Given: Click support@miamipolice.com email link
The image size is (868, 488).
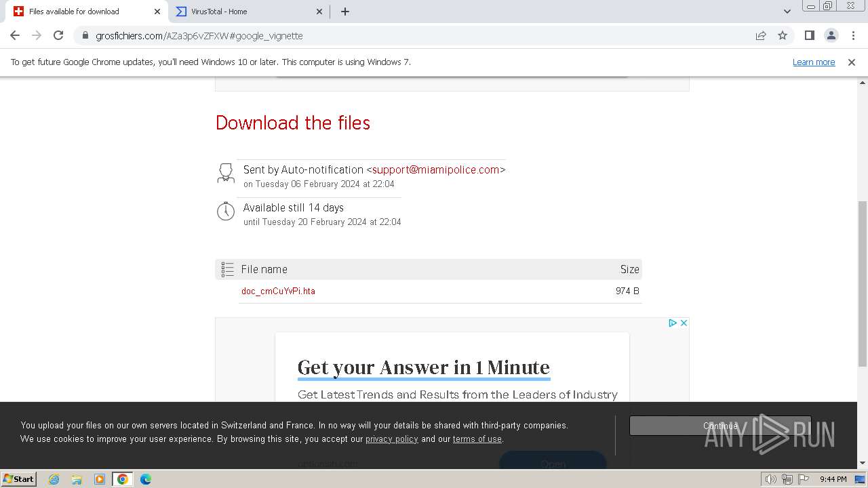Looking at the screenshot, I should tap(436, 169).
